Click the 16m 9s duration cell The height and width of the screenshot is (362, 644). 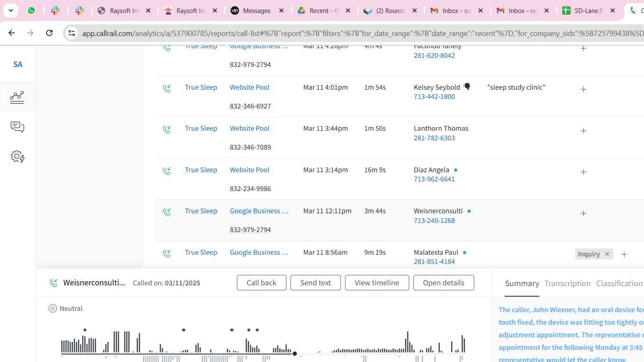375,170
